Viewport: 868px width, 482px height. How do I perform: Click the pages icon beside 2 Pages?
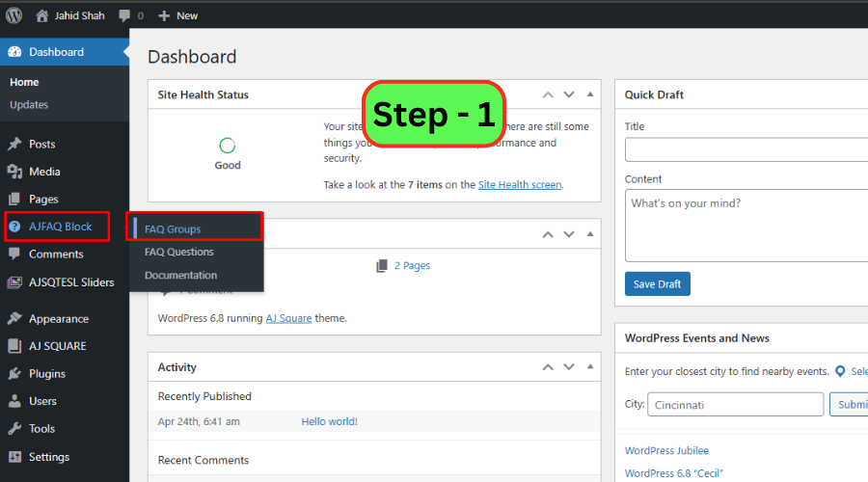coord(382,266)
